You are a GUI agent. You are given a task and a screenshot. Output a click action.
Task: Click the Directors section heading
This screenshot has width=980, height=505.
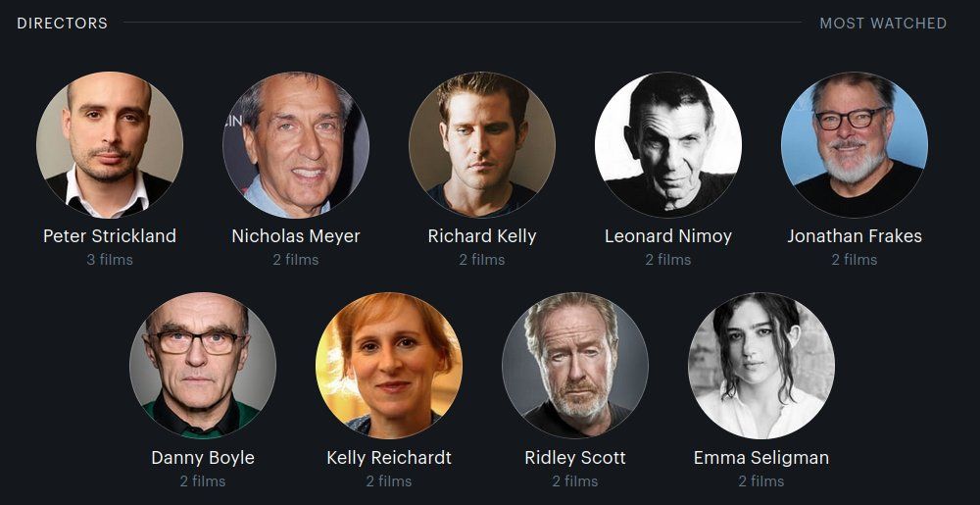click(63, 24)
